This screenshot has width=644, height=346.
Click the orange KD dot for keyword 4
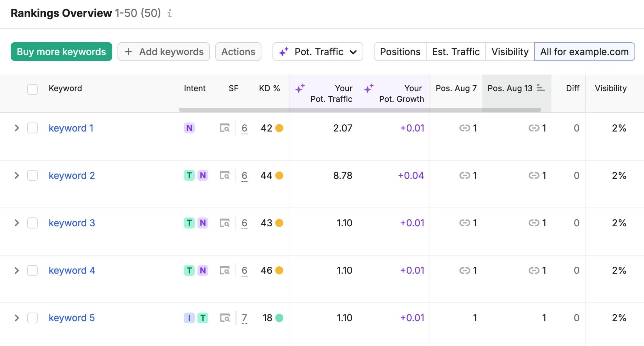(279, 270)
